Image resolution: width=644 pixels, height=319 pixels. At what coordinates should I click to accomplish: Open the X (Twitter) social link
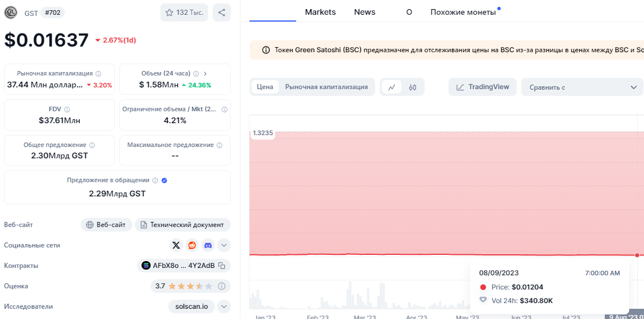tap(176, 245)
